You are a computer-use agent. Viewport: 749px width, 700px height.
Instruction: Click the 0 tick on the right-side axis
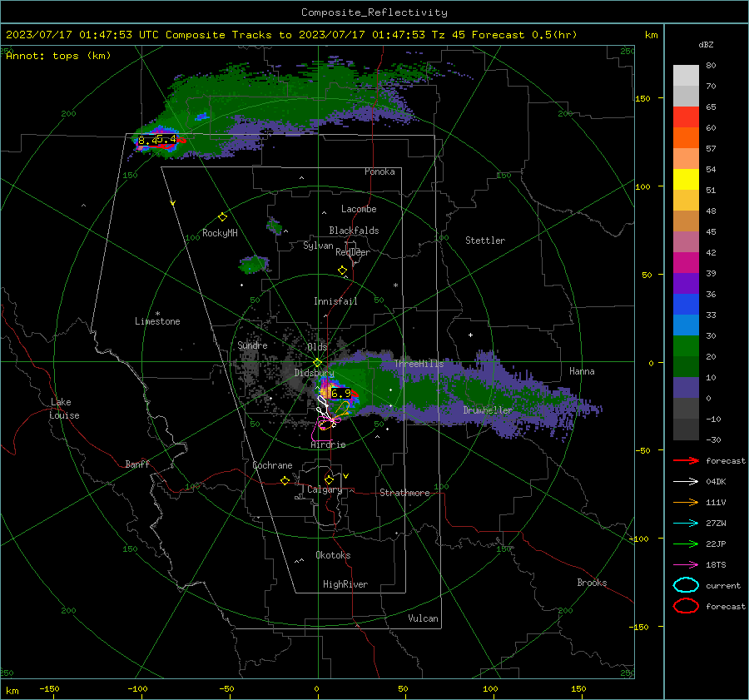click(x=651, y=363)
